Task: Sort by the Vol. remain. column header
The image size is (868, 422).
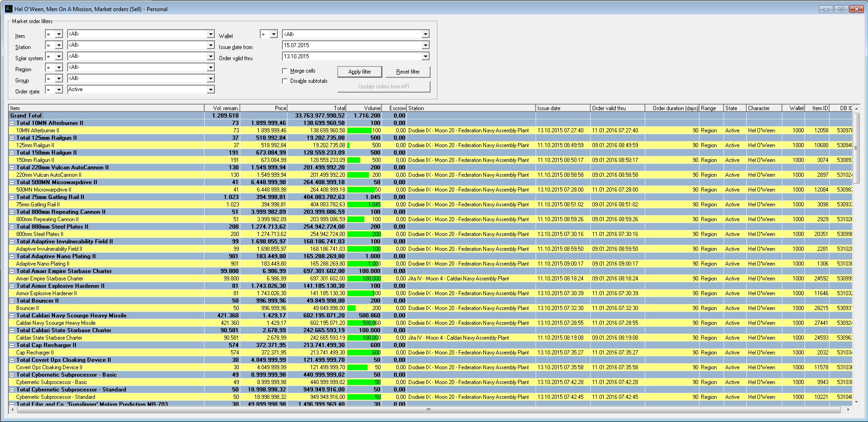Action: 222,108
